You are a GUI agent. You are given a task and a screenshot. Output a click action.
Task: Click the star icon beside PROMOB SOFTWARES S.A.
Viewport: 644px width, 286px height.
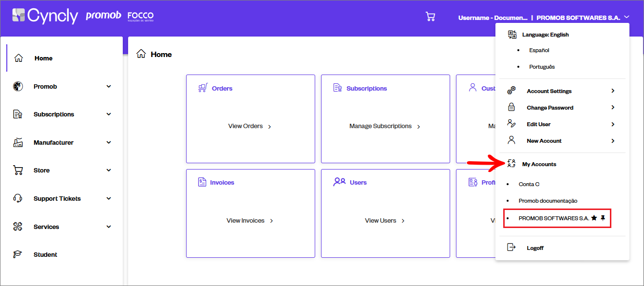coord(594,218)
